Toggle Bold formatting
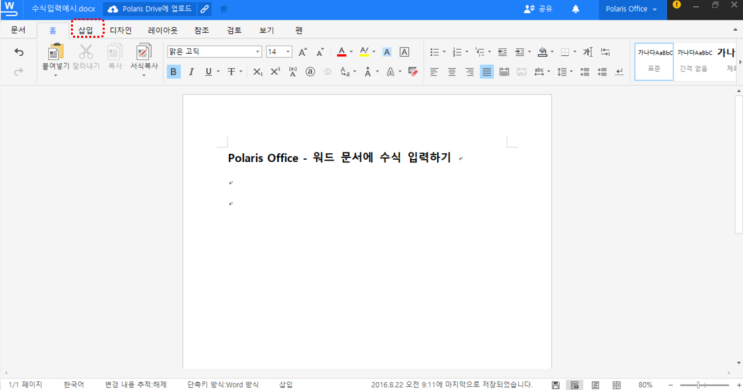The height and width of the screenshot is (390, 743). pos(173,72)
